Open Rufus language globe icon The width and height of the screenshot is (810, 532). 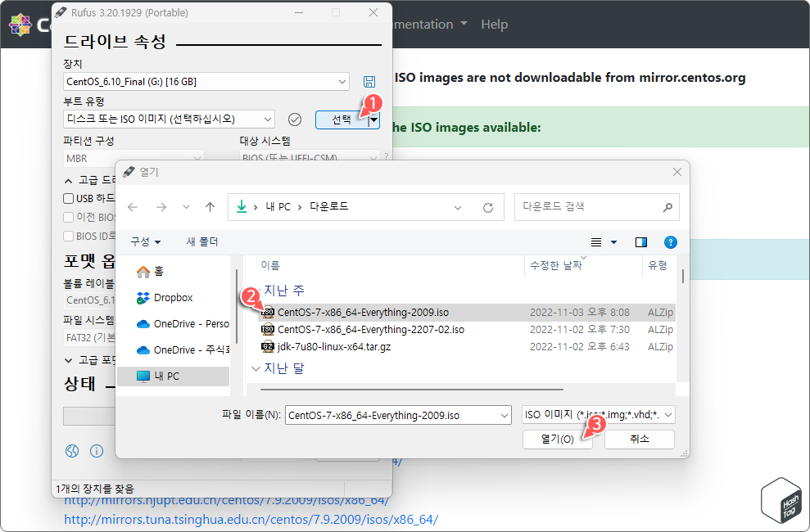[72, 451]
